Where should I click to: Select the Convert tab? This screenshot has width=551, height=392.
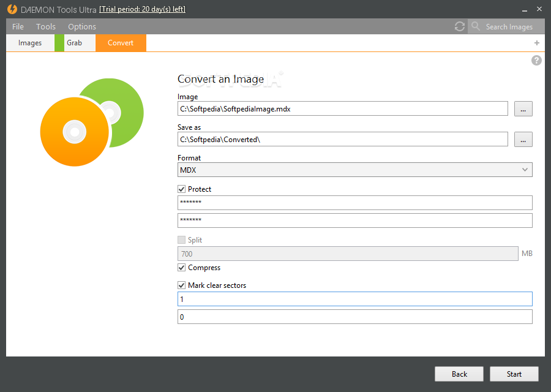click(x=121, y=43)
